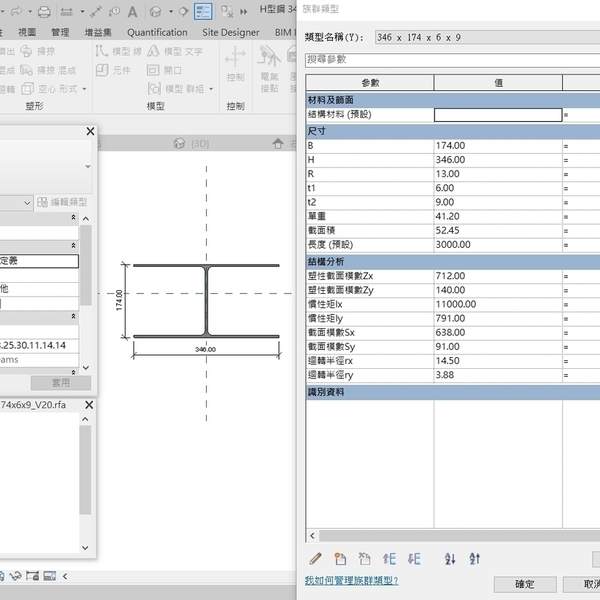Click the New parameter icon
Viewport: 600px width, 600px height.
click(340, 559)
